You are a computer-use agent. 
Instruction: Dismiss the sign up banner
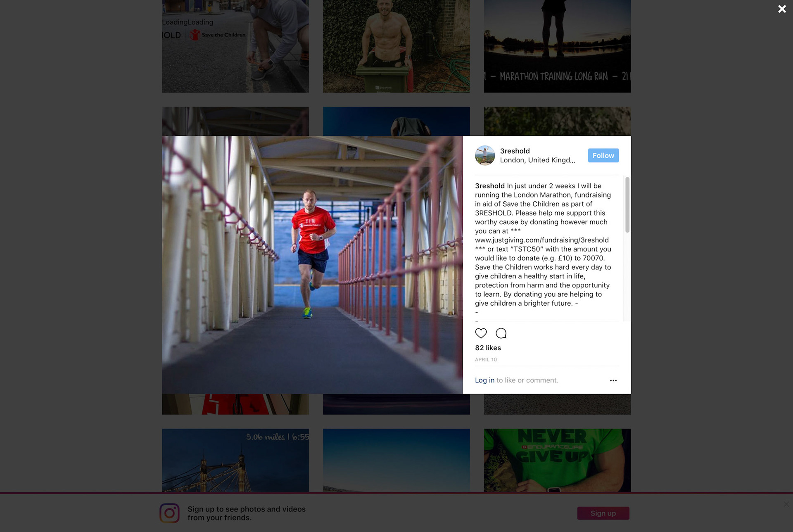[786, 504]
